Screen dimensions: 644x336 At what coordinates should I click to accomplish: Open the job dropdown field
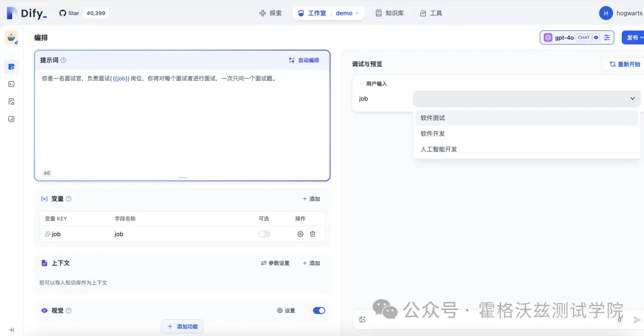(x=527, y=98)
